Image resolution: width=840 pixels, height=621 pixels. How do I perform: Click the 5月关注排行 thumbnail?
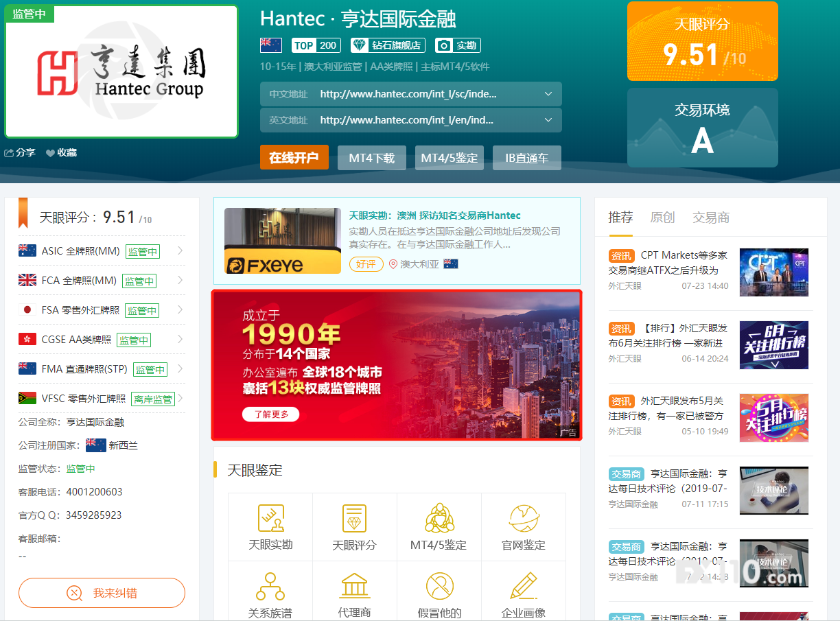coord(774,418)
